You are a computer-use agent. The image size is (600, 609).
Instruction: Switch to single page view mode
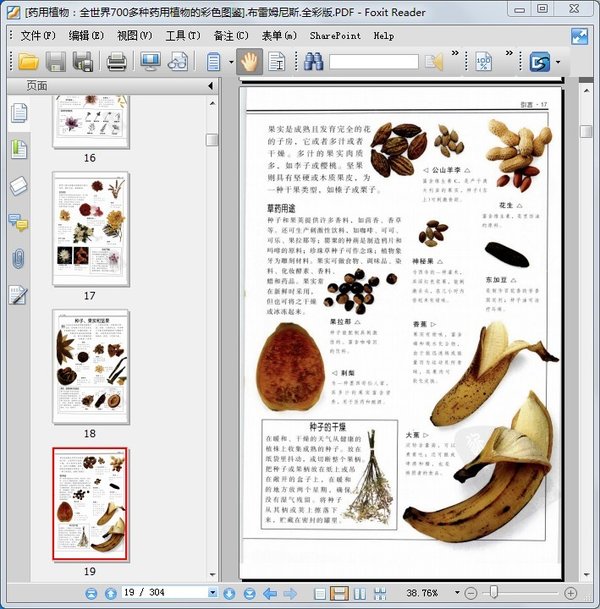pos(320,593)
